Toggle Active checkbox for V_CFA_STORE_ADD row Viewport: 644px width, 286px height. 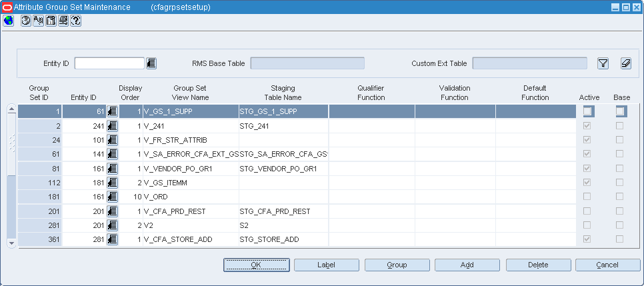click(587, 239)
